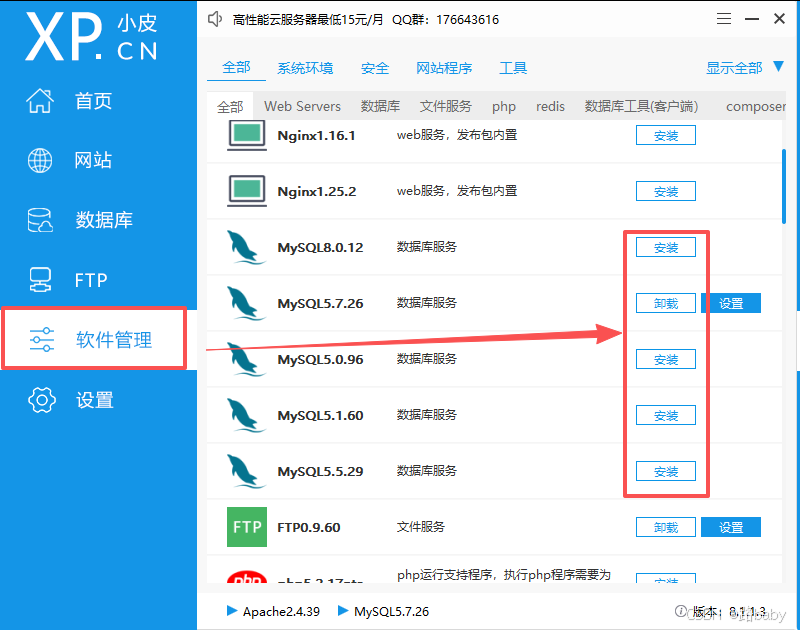Install Nginx1.25.2
This screenshot has height=630, width=800.
pos(665,191)
